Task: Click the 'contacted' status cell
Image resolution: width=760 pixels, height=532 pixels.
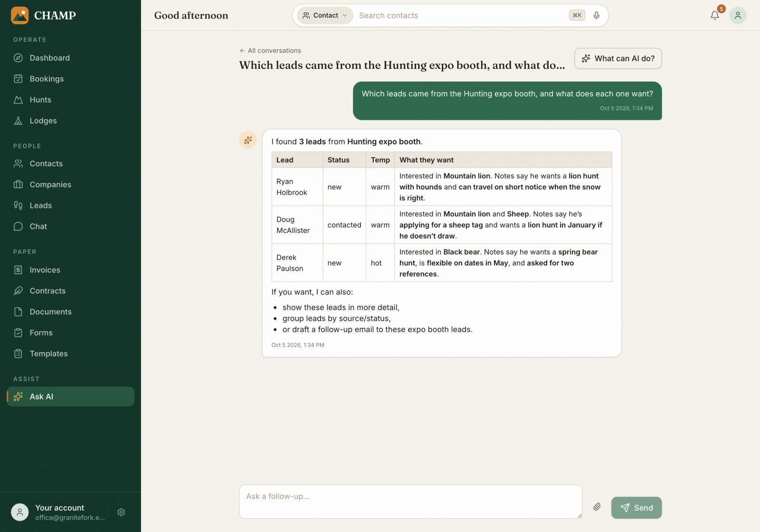Action: point(344,225)
